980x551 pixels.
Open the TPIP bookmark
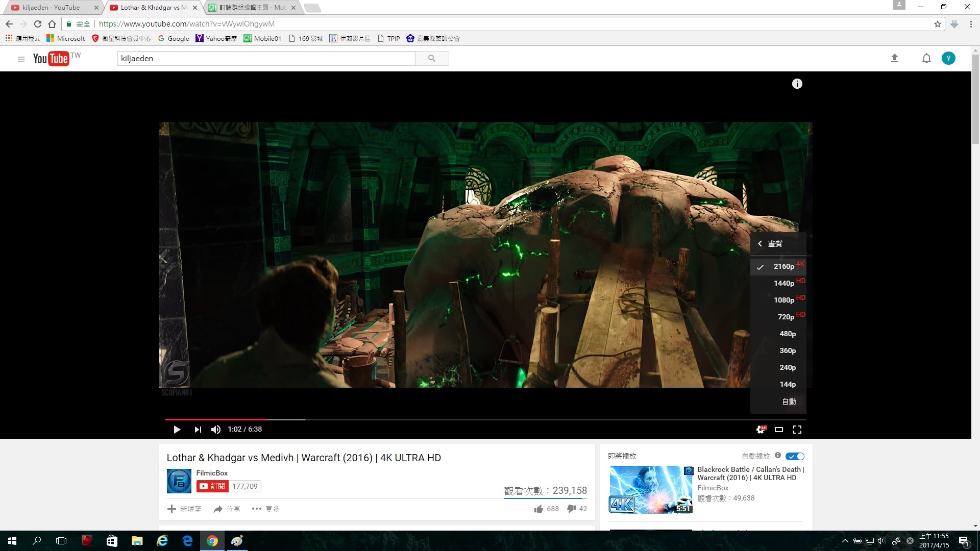(x=389, y=38)
